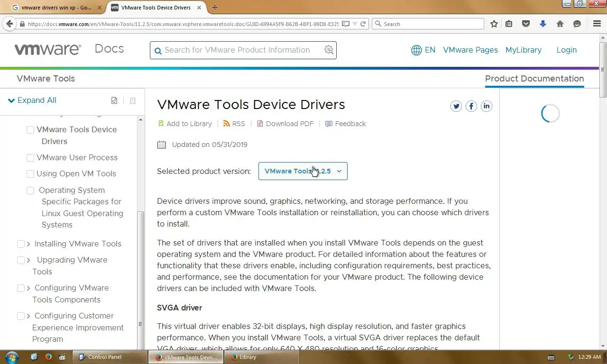The width and height of the screenshot is (607, 364).
Task: Launch pinned Firefox icon in quick launch
Action: [48, 357]
